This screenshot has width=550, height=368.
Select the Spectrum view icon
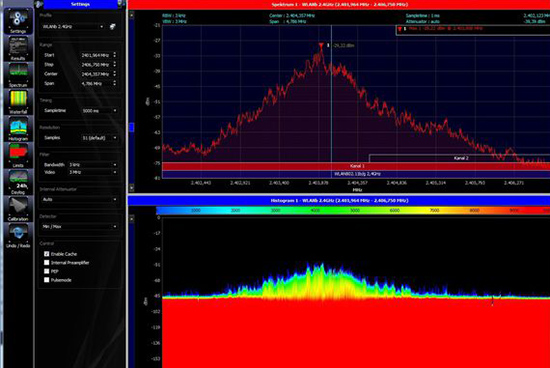point(18,75)
